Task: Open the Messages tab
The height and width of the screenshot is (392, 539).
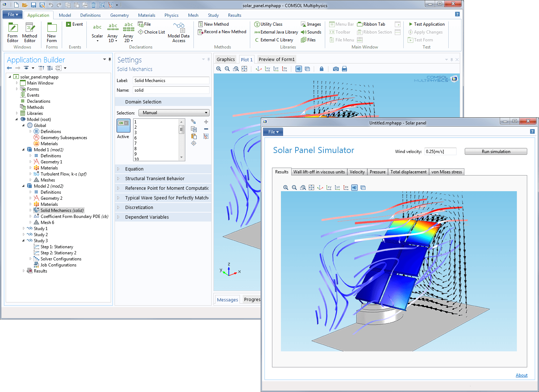Action: pos(227,300)
